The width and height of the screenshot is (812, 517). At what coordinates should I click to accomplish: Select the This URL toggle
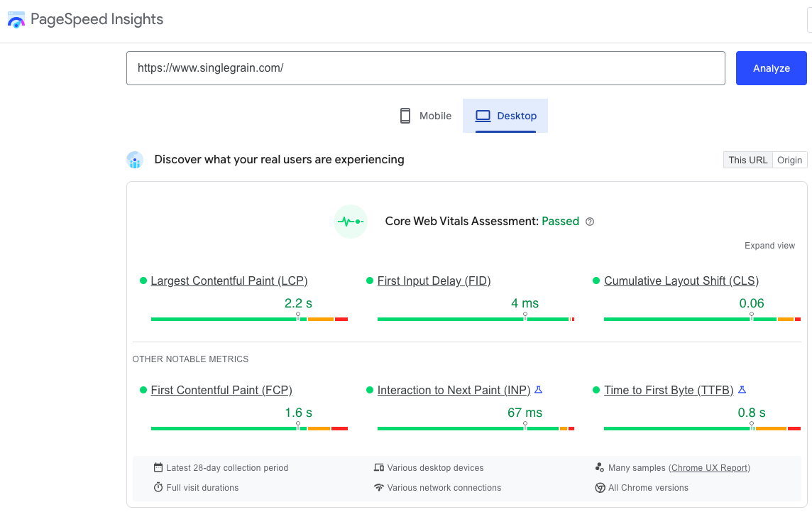pos(748,160)
